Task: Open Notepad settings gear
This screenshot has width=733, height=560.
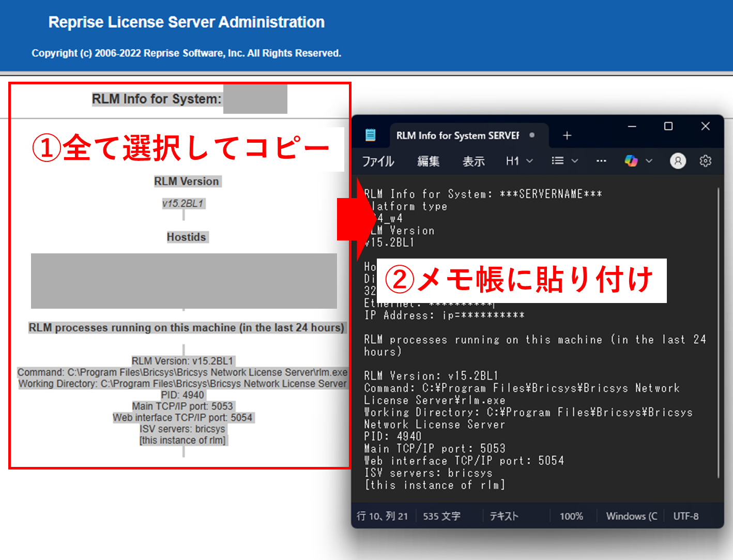Action: tap(705, 161)
